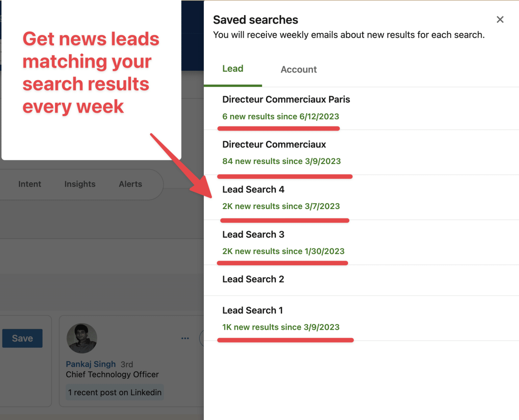This screenshot has width=519, height=420.
Task: Open 2K new results for Lead Search 3
Action: point(283,251)
